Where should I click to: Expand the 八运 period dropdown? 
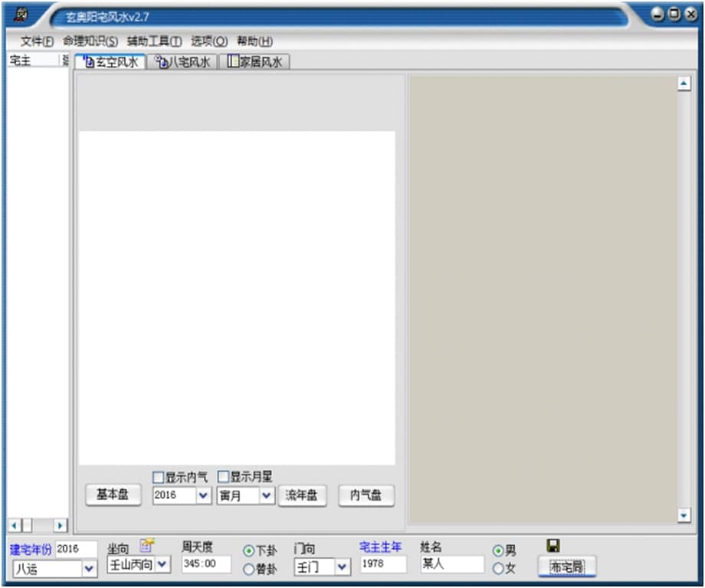[89, 569]
